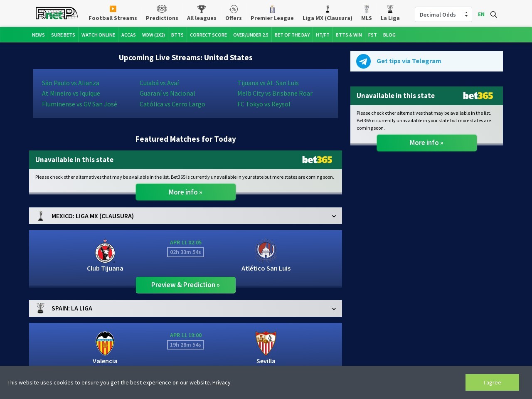
Task: Collapse the Mexico Liga MX (Clausura) section chevron
Action: click(334, 216)
